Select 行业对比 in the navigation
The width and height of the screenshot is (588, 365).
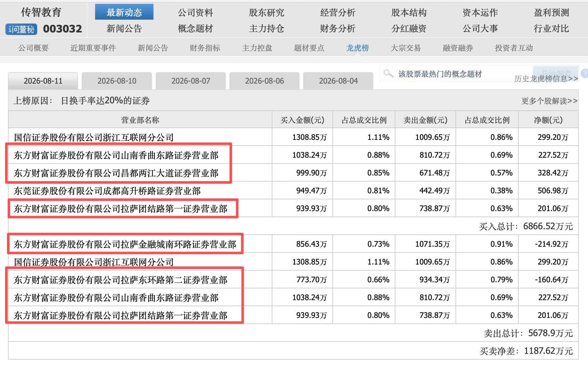click(551, 29)
